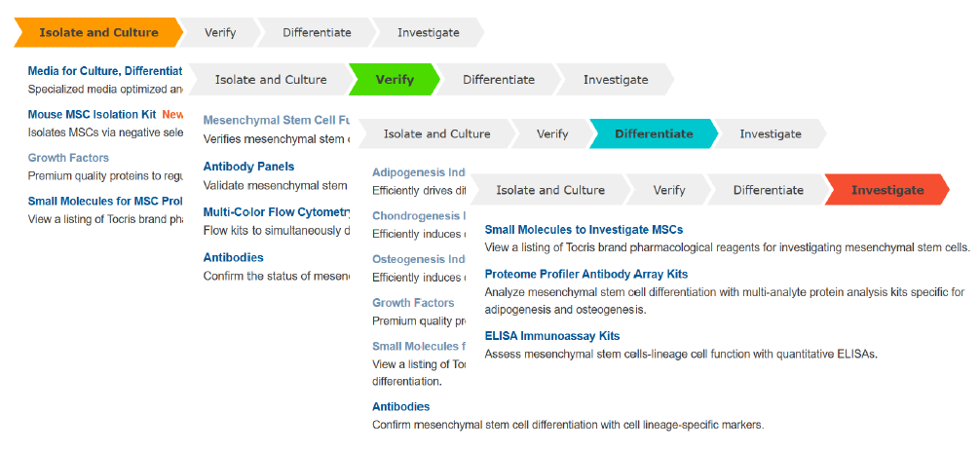The width and height of the screenshot is (980, 451).
Task: Click Antibodies link above cell lineage-specific markers text
Action: 400,406
